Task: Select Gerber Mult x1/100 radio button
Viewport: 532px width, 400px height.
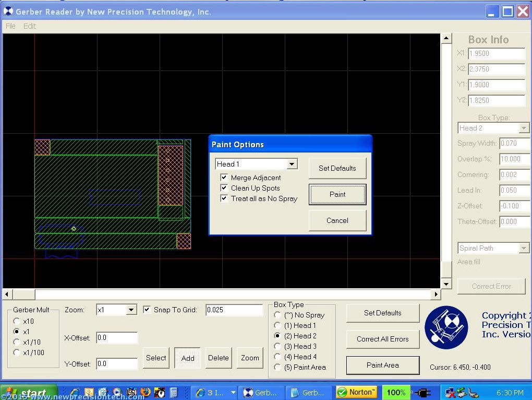Action: coord(16,352)
